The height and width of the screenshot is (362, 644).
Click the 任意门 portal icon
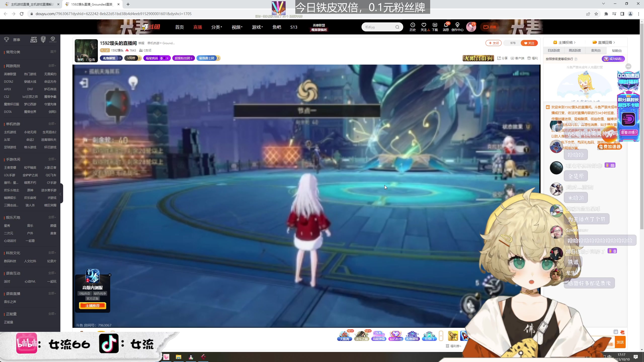[429, 336]
